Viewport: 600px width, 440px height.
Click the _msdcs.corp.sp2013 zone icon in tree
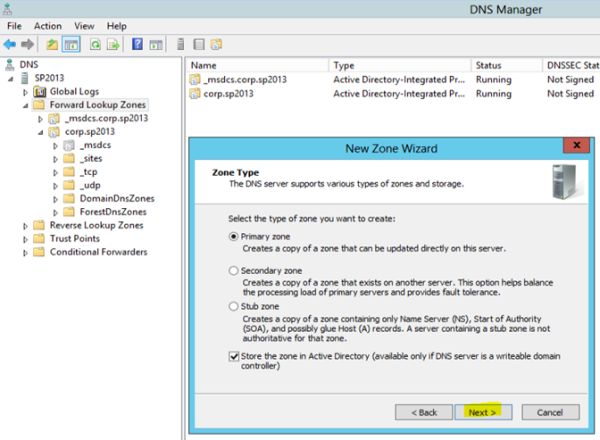[x=54, y=119]
